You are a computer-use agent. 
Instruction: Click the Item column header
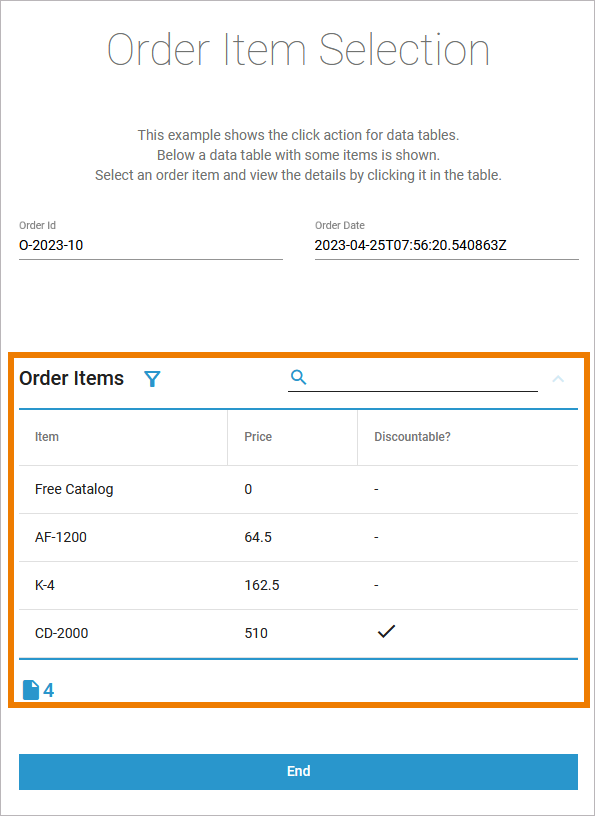pos(46,437)
